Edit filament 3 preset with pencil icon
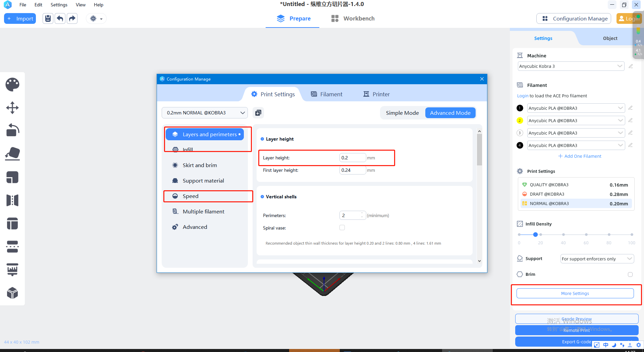 pyautogui.click(x=631, y=133)
